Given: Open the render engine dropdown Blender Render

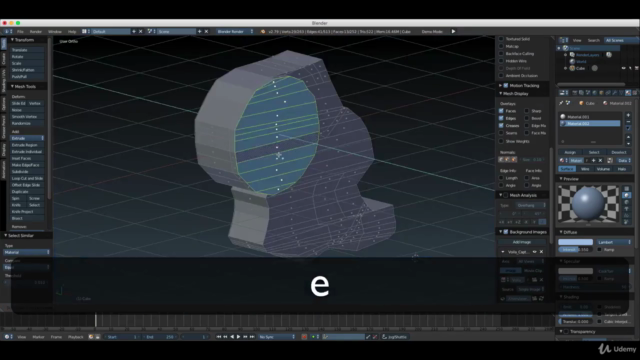Looking at the screenshot, I should (235, 31).
